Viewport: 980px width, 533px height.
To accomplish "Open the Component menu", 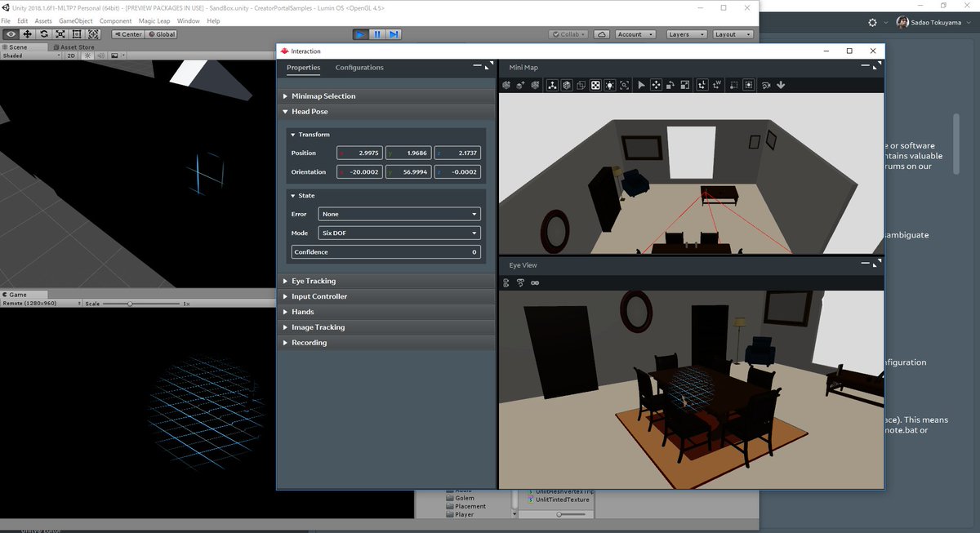I will tap(115, 20).
